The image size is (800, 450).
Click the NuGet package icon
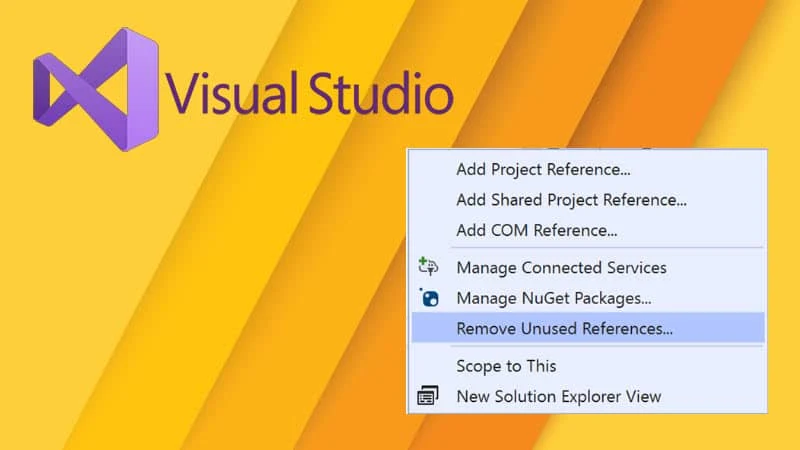[429, 298]
